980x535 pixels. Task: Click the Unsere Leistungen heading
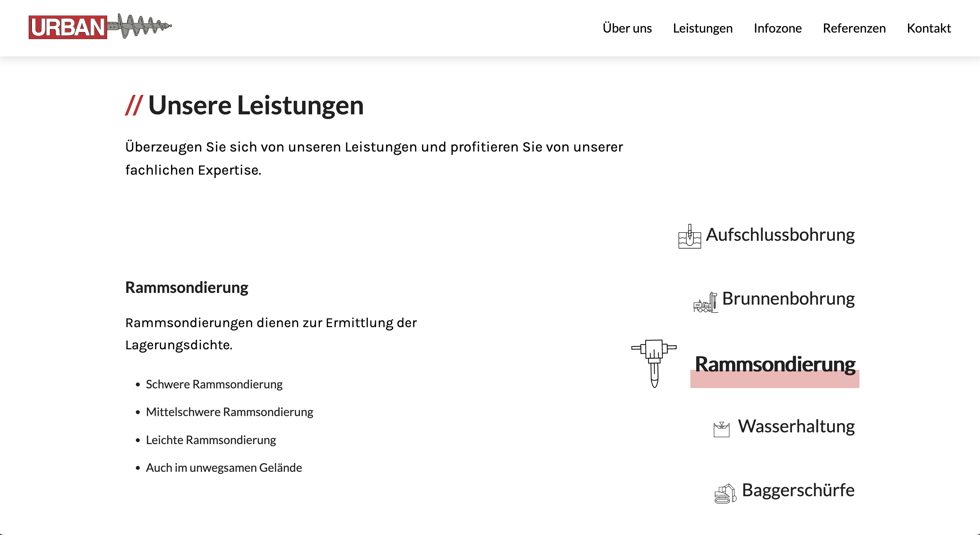click(x=255, y=105)
